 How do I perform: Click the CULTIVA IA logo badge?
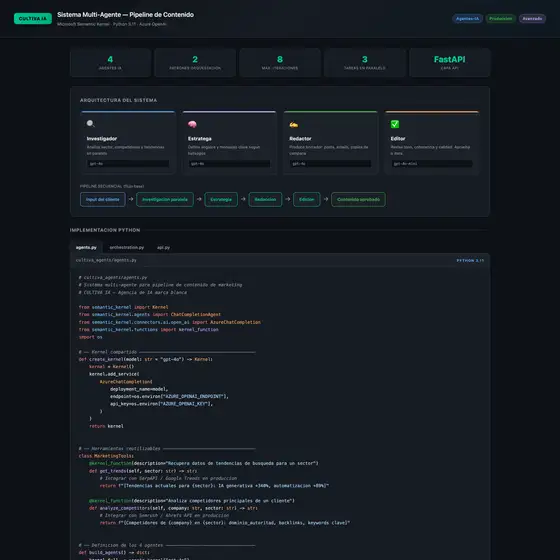click(x=33, y=19)
